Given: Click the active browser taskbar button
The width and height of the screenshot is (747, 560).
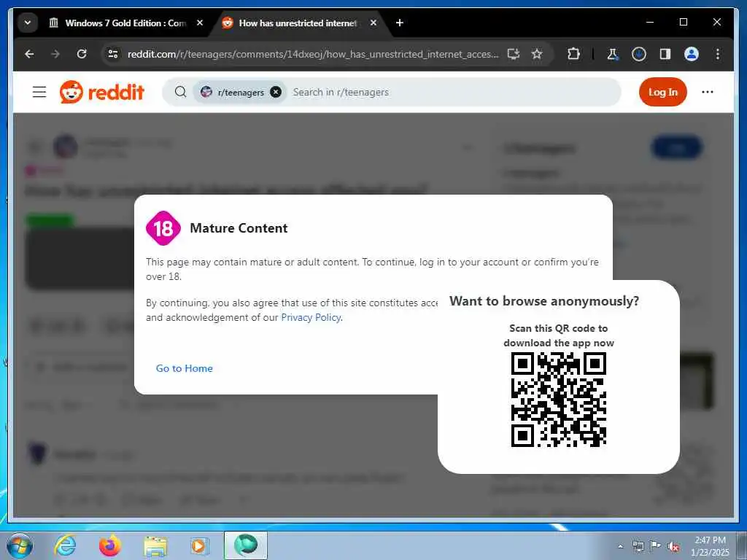Looking at the screenshot, I should (246, 545).
